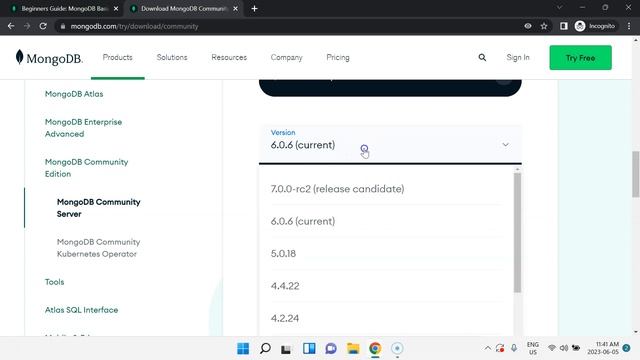The height and width of the screenshot is (360, 640).
Task: Go back in browser history
Action: click(x=11, y=26)
